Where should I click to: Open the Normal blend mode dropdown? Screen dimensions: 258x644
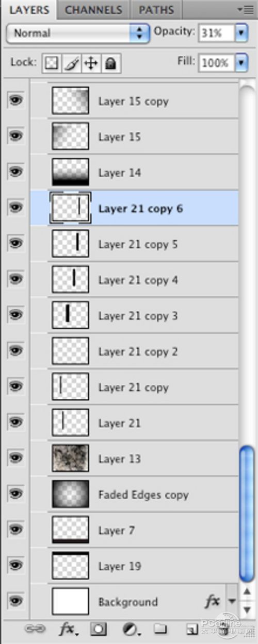77,33
